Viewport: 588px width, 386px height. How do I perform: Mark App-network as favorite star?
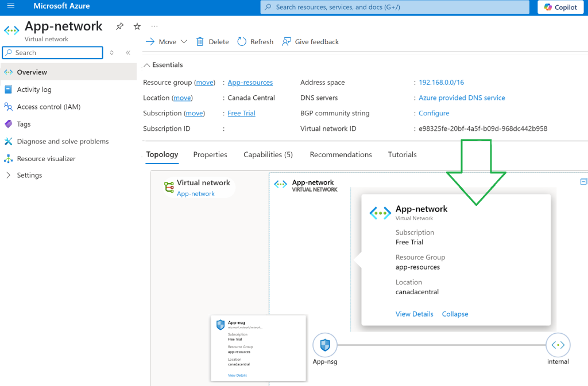(x=137, y=26)
